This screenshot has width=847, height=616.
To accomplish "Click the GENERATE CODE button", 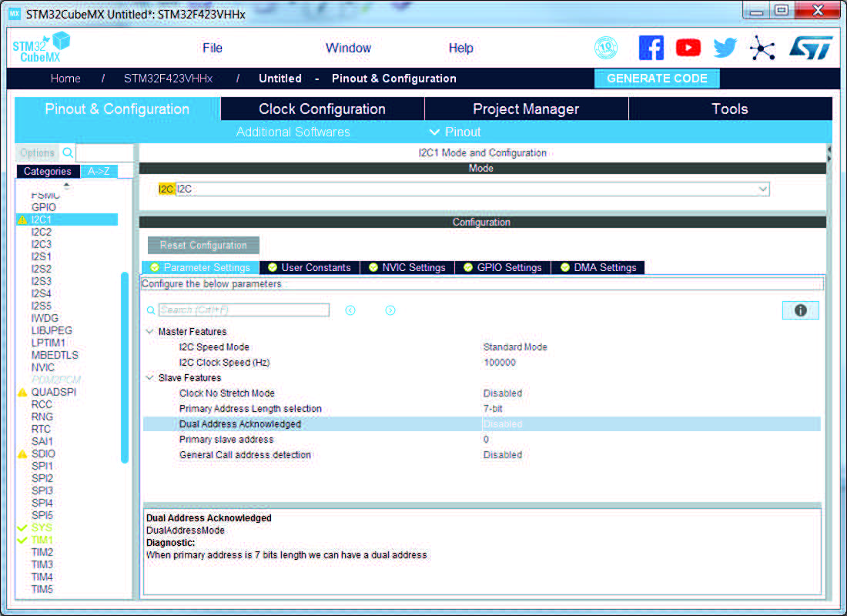I will click(657, 79).
